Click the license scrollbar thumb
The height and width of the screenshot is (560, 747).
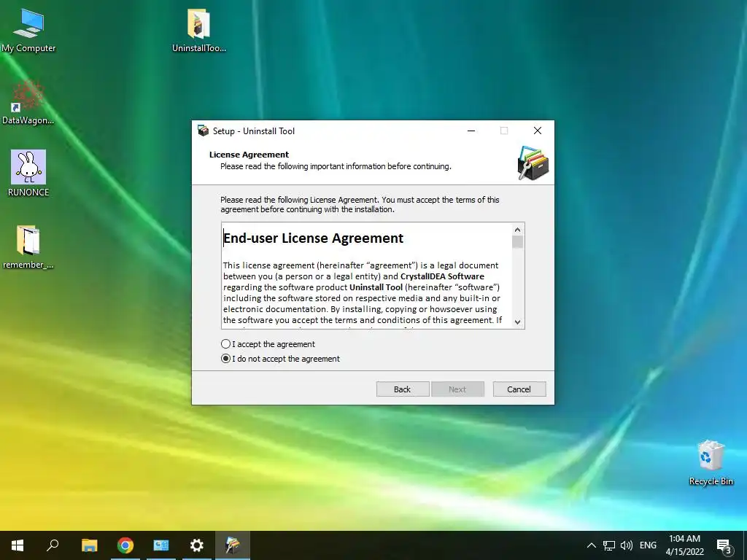[x=518, y=242]
